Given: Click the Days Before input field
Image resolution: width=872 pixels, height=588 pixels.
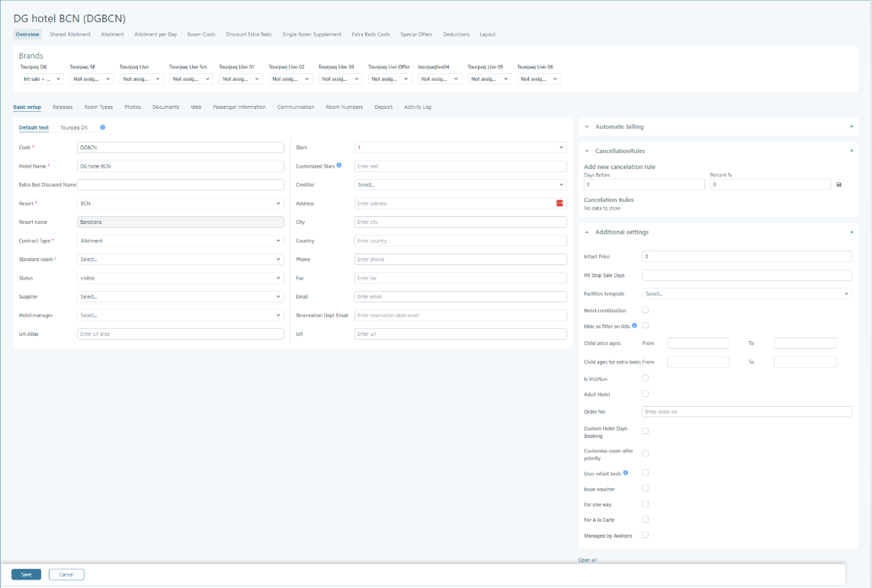Looking at the screenshot, I should 643,184.
